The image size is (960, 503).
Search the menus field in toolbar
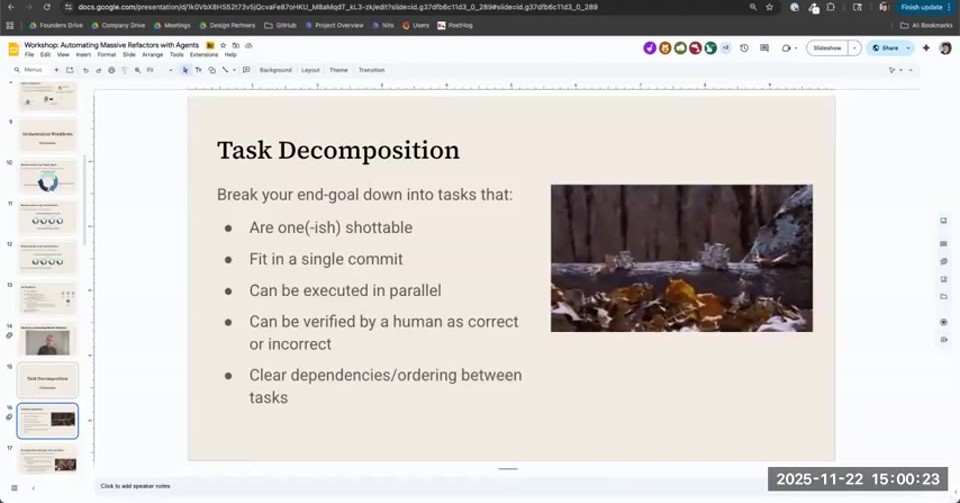point(29,70)
